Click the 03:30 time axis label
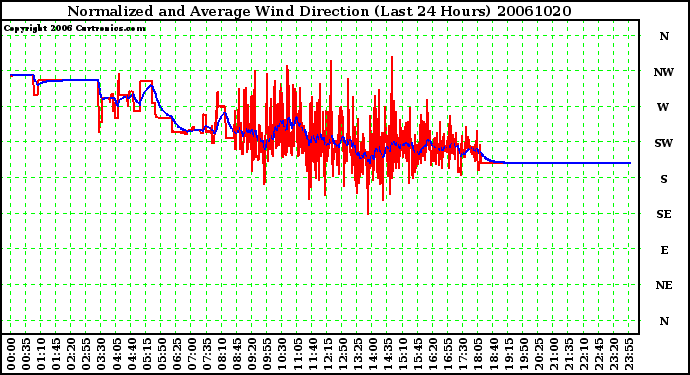 click(x=101, y=354)
